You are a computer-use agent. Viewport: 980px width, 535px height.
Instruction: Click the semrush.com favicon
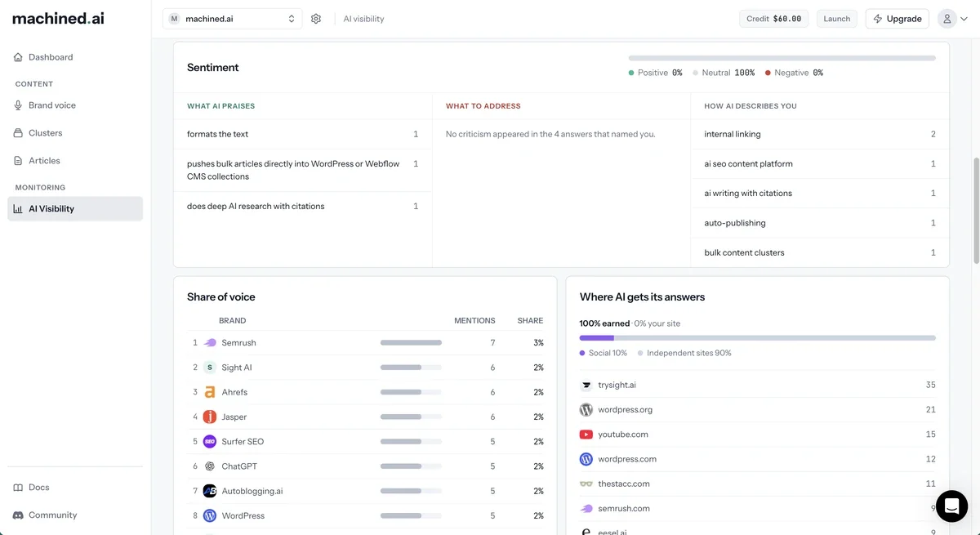[x=586, y=509]
